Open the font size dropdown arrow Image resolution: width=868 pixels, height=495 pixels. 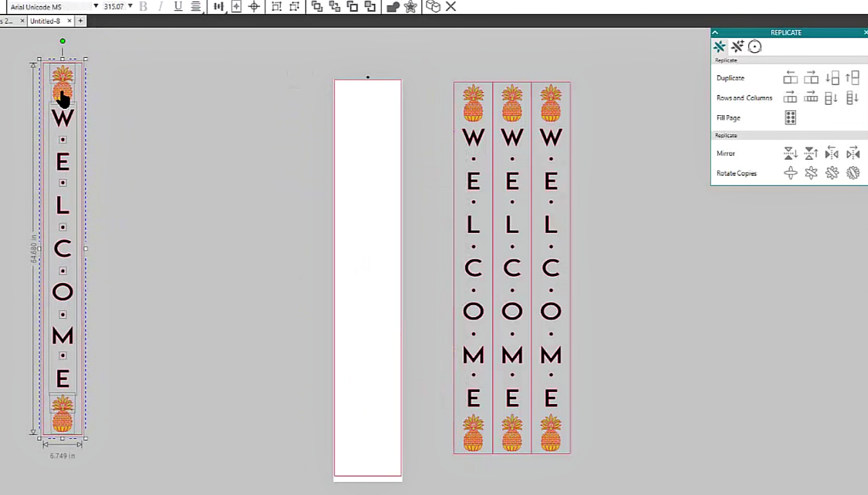[x=130, y=6]
